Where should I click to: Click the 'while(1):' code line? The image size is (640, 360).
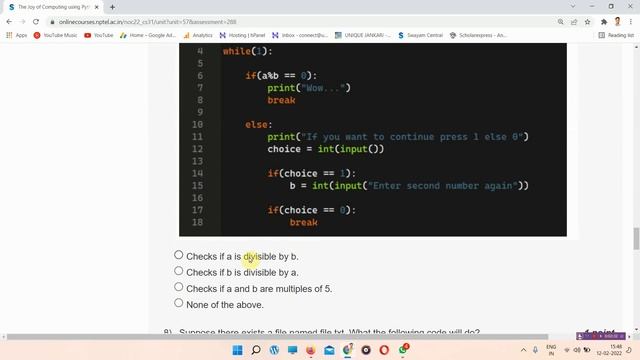pyautogui.click(x=247, y=51)
